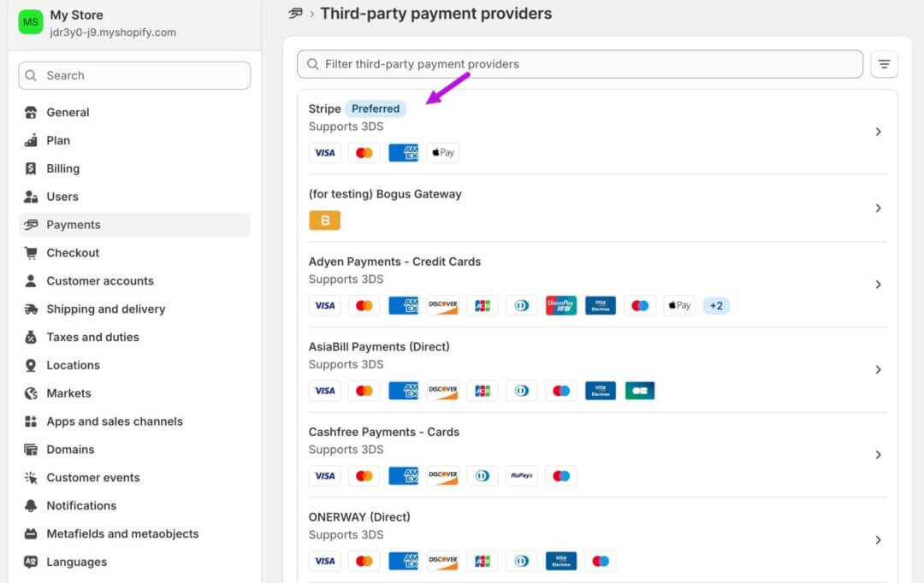The height and width of the screenshot is (583, 924).
Task: Click the MS store avatar
Action: pos(31,22)
